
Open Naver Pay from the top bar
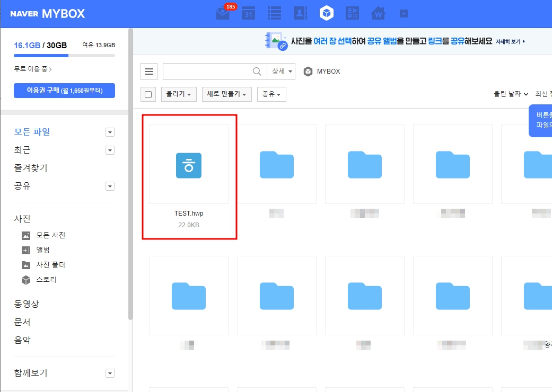click(x=378, y=13)
